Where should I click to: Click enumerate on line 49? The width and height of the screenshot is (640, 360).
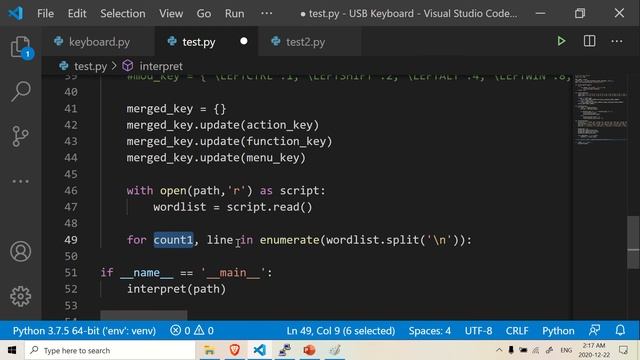coord(289,240)
